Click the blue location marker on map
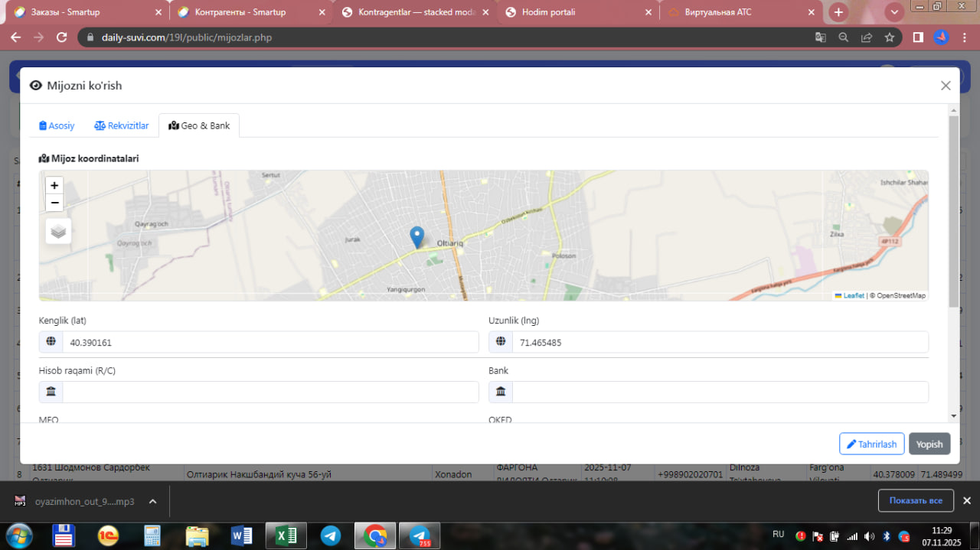The width and height of the screenshot is (980, 550). 416,237
